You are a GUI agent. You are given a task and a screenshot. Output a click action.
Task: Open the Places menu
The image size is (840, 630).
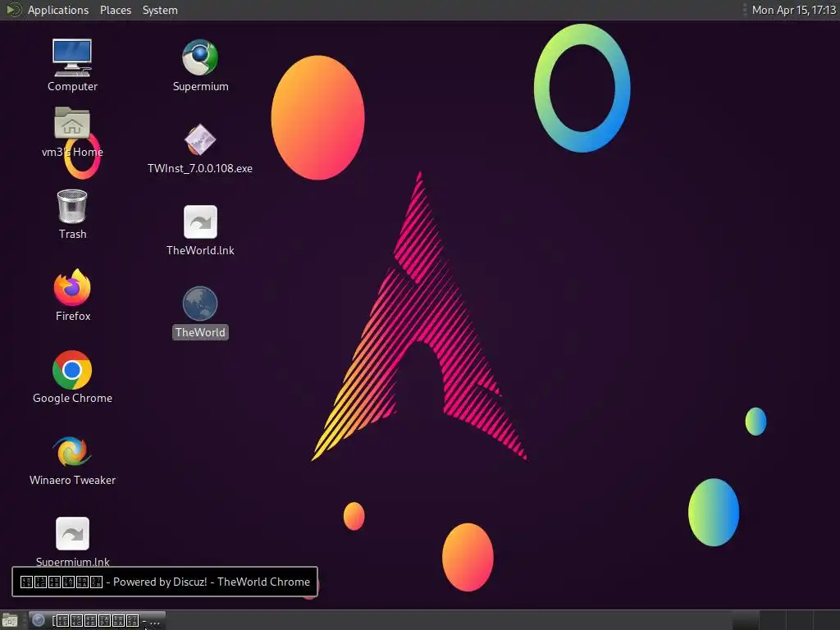[x=115, y=10]
